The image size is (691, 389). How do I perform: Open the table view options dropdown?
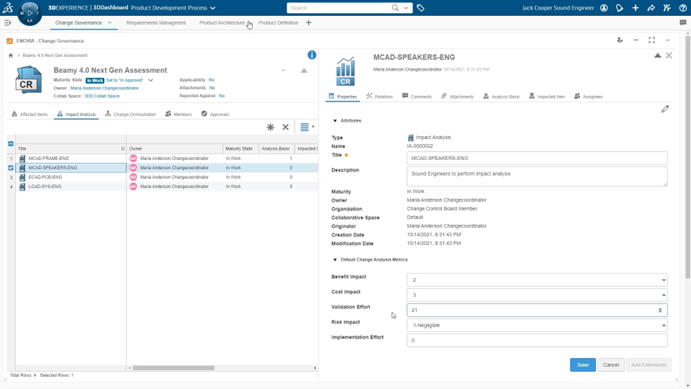307,127
